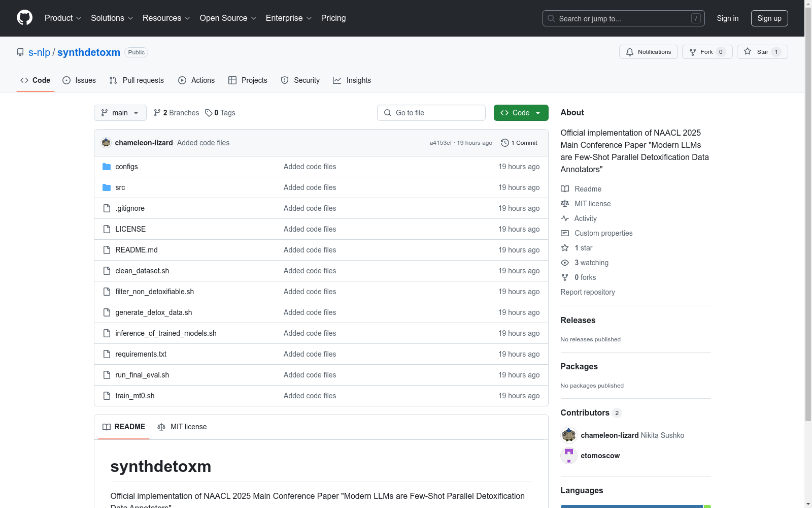Click the README.md file icon
The image size is (812, 508).
click(107, 250)
